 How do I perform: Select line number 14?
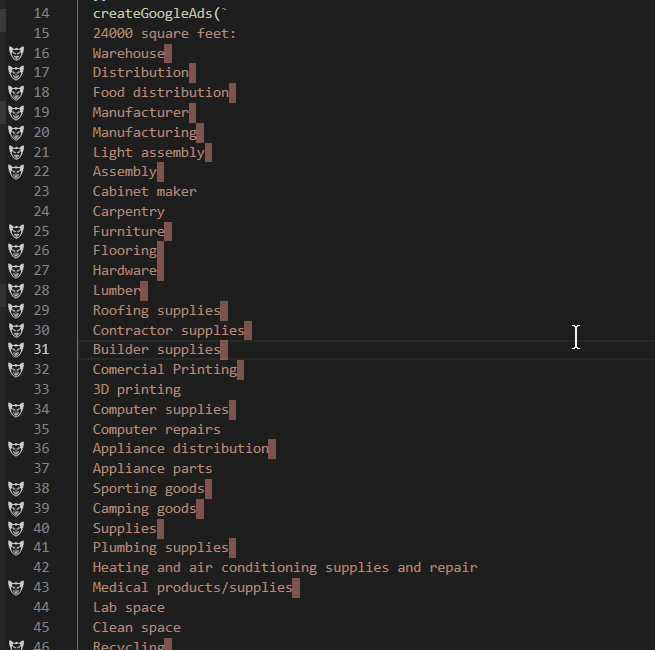tap(41, 13)
